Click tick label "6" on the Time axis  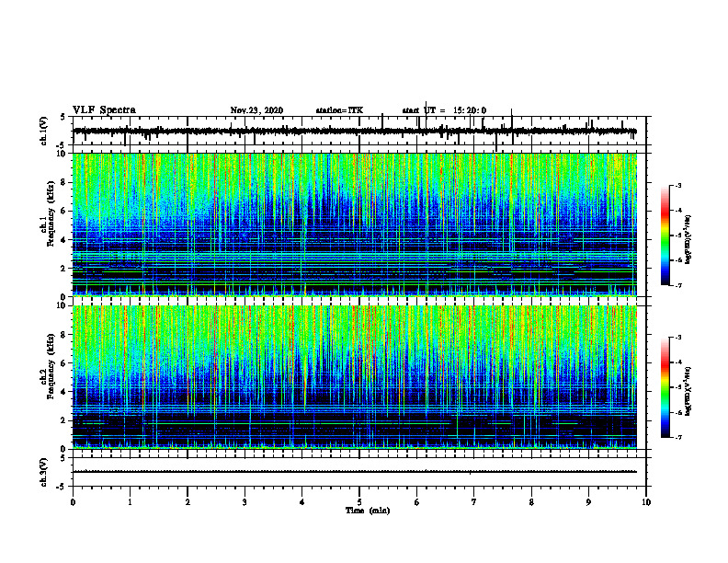point(417,502)
